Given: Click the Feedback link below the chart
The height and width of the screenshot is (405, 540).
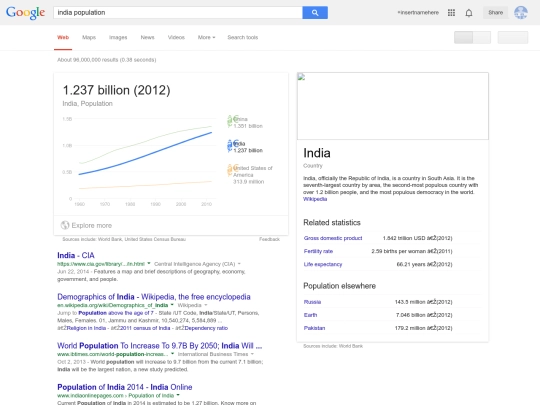Looking at the screenshot, I should point(269,239).
